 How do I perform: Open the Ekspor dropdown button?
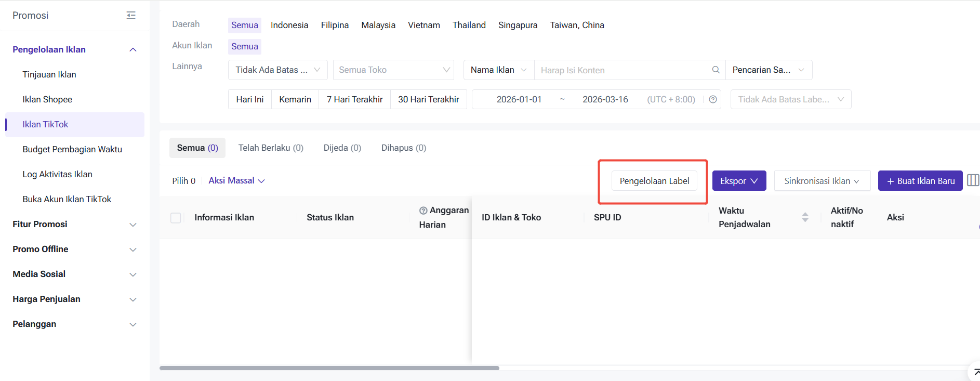pyautogui.click(x=738, y=181)
